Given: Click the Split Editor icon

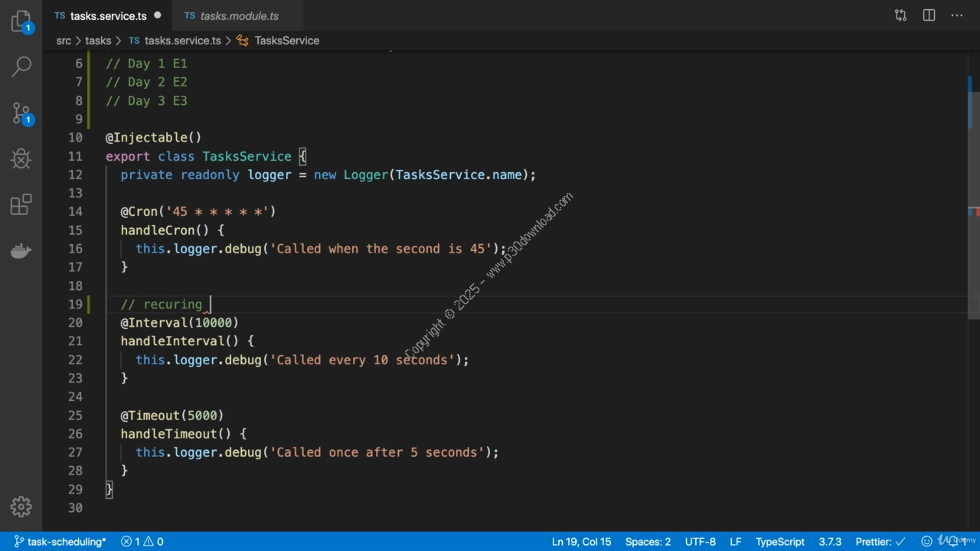Looking at the screenshot, I should pyautogui.click(x=929, y=15).
